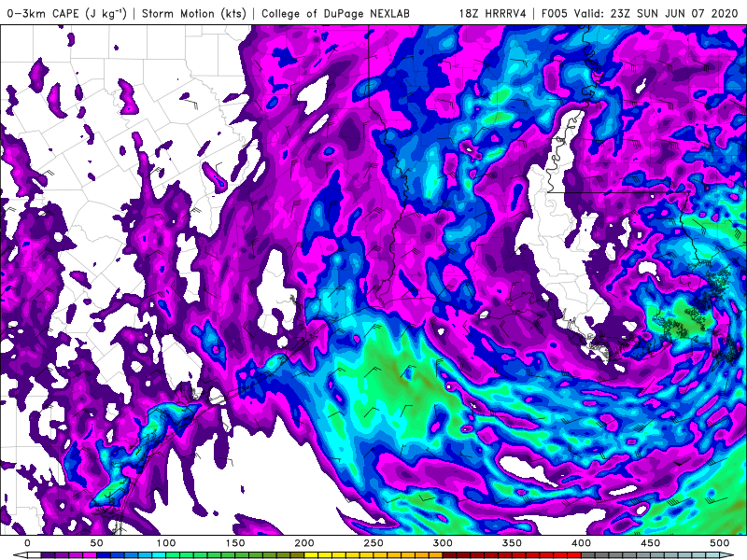
Task: Click the colorbar label '50'
Action: point(96,543)
